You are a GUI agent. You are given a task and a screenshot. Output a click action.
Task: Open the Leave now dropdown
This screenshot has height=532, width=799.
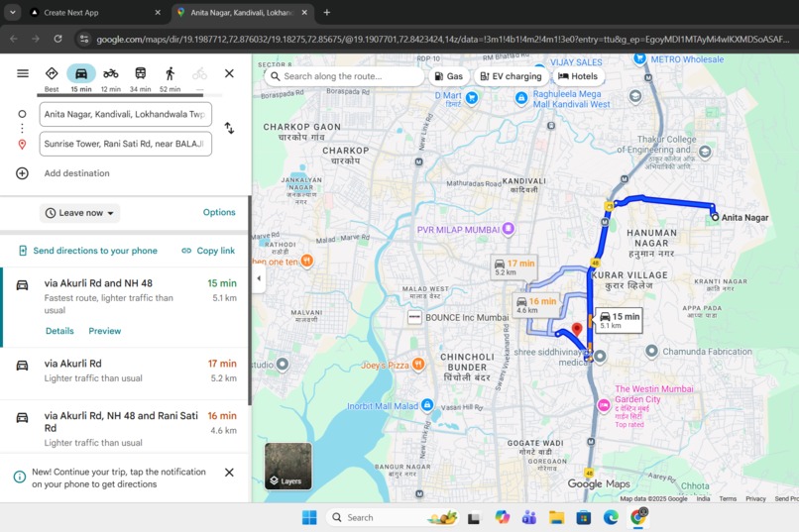[x=79, y=213]
